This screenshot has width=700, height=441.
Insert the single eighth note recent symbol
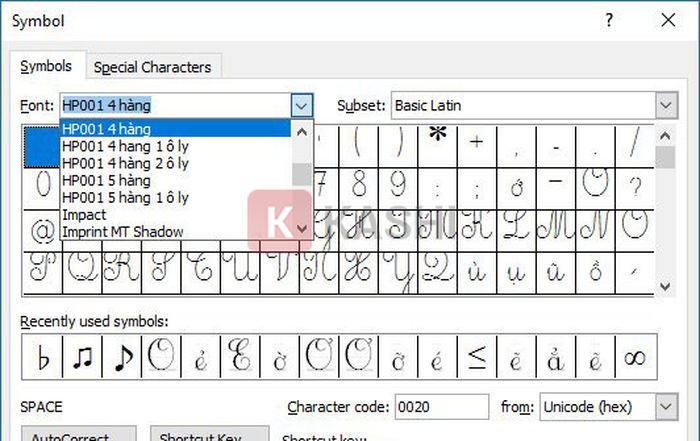coord(121,357)
